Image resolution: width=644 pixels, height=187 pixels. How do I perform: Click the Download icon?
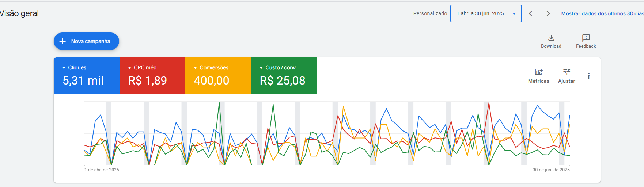point(551,38)
